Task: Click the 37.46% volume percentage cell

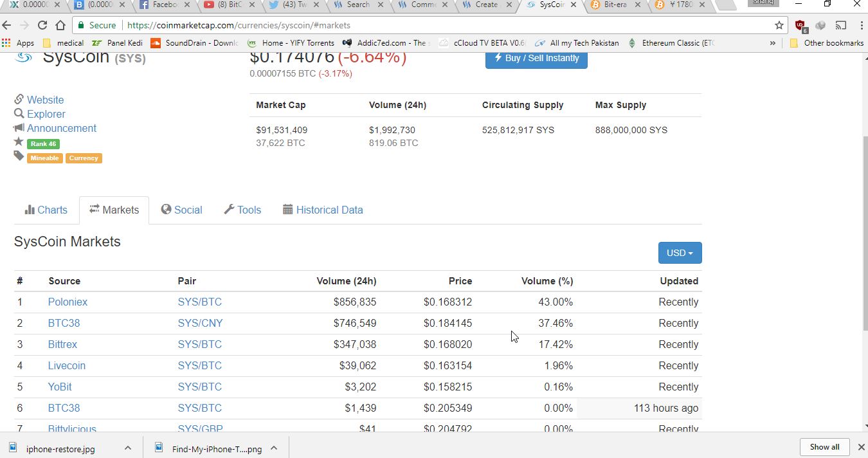Action: [x=556, y=323]
